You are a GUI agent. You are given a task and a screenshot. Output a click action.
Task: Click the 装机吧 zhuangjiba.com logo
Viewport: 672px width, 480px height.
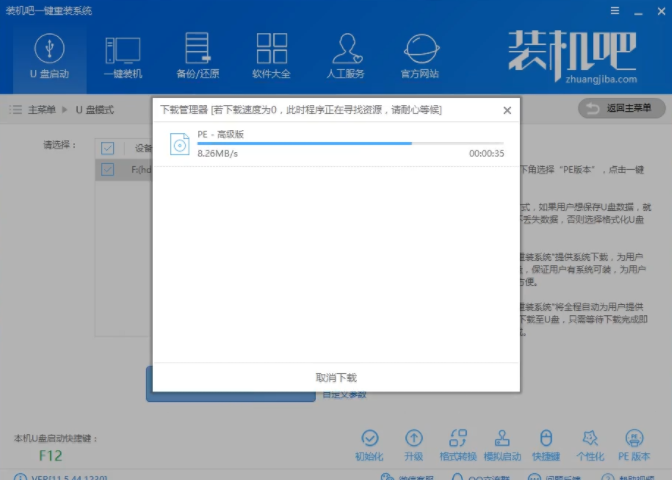[x=573, y=57]
